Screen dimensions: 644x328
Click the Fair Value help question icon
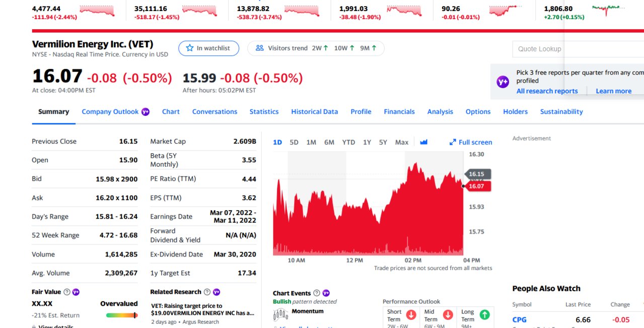click(67, 292)
